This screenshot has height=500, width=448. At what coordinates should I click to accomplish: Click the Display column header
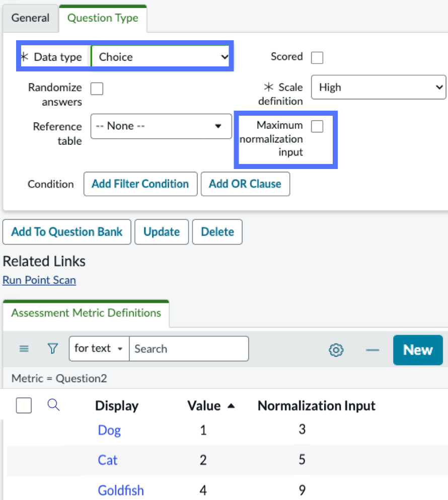point(117,406)
